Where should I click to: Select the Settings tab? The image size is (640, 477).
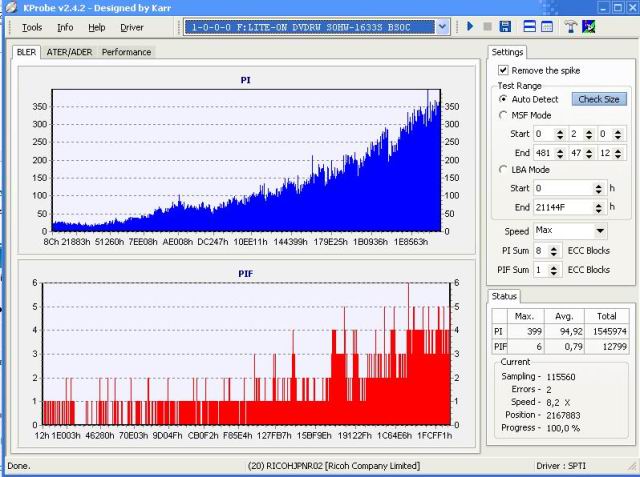507,52
